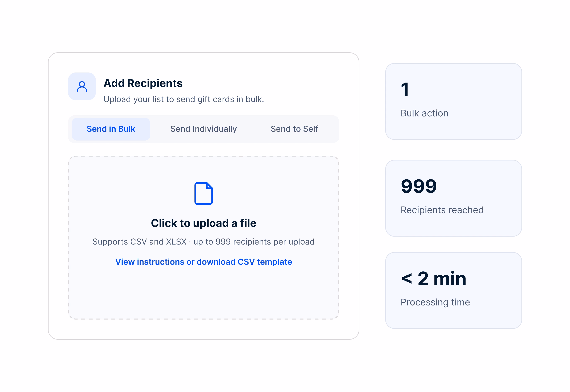The image size is (570, 392).
Task: Click the '999' value
Action: click(419, 186)
